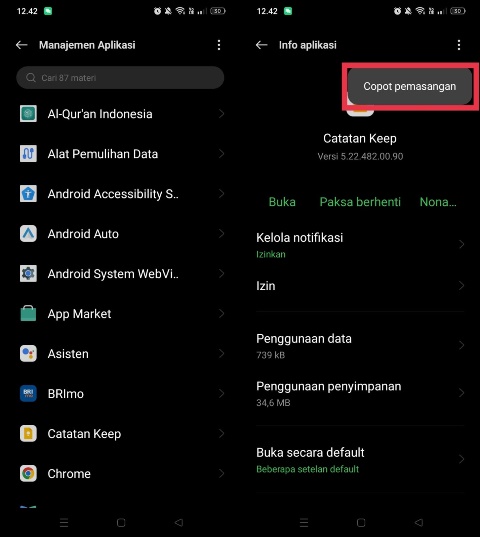Tap the Chrome app icon
Screen dimensions: 480x537
coord(28,474)
